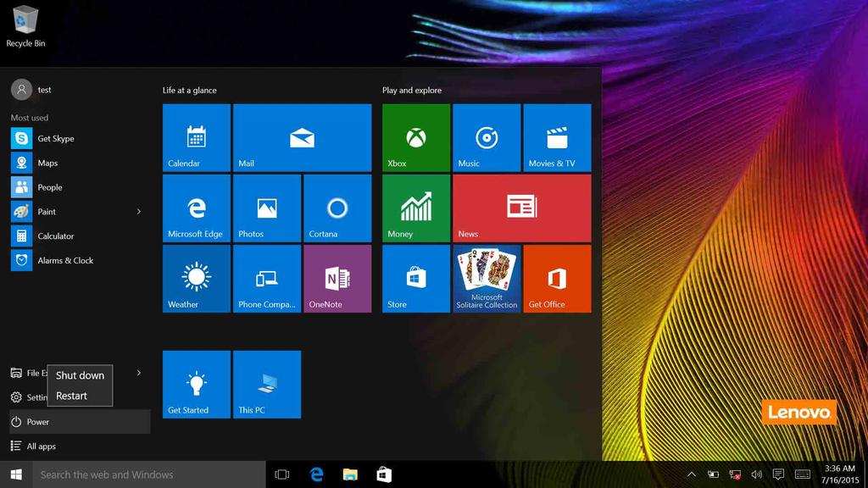Open the Movies & TV tile
This screenshot has width=868, height=488.
[x=558, y=138]
